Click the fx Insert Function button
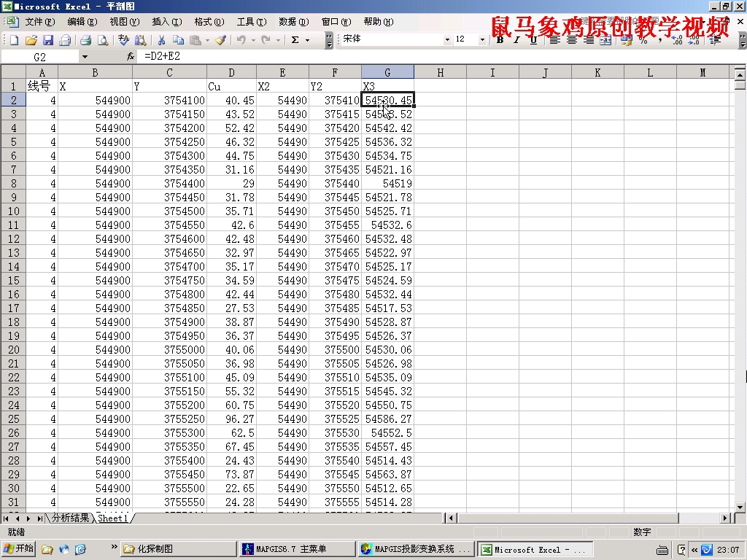747x560 pixels. click(130, 57)
